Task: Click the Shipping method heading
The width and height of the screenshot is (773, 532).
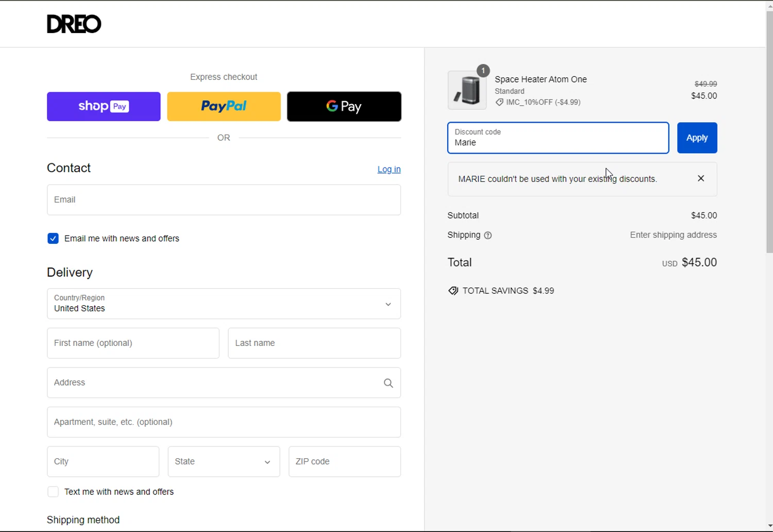Action: [83, 520]
